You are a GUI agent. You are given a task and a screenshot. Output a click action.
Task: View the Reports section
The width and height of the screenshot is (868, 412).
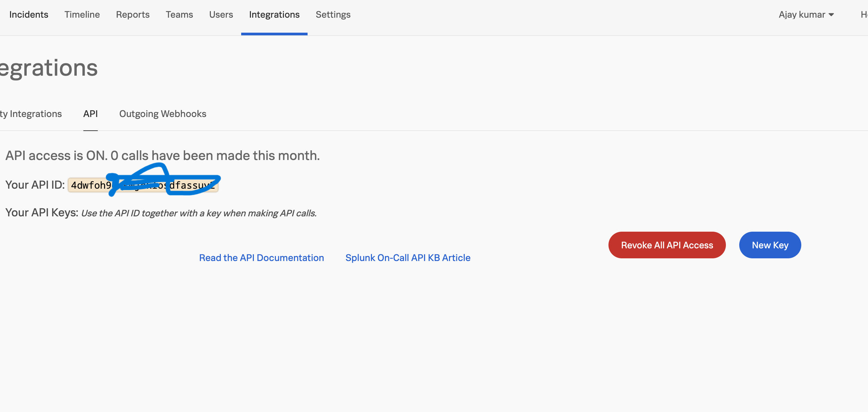(132, 14)
